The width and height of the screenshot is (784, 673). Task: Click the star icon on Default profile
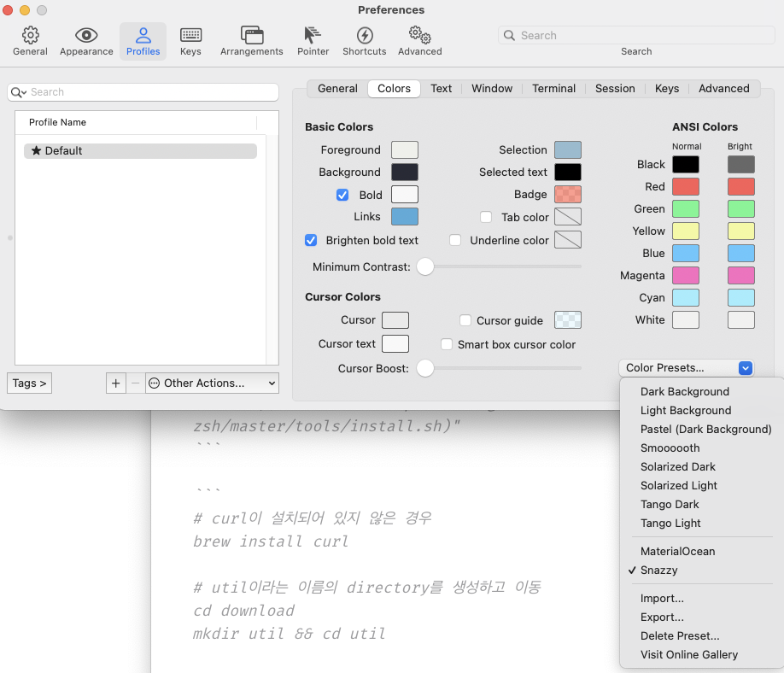pyautogui.click(x=36, y=150)
